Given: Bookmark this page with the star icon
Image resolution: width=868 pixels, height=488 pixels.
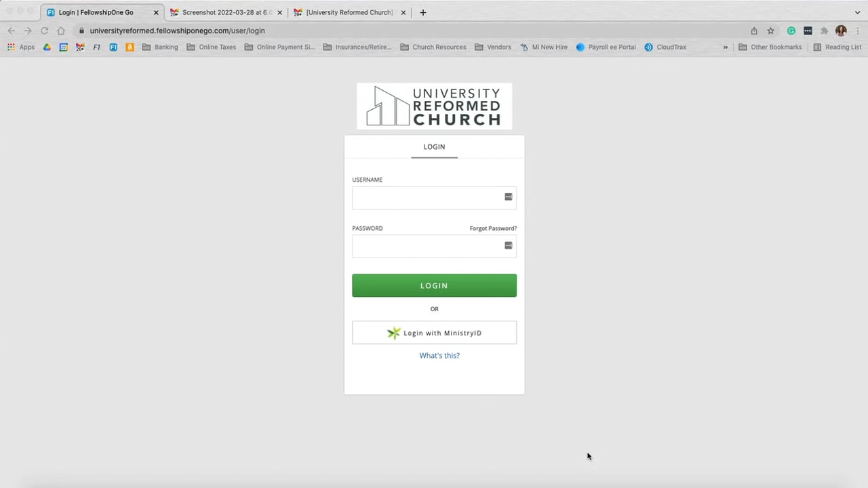Looking at the screenshot, I should point(770,30).
